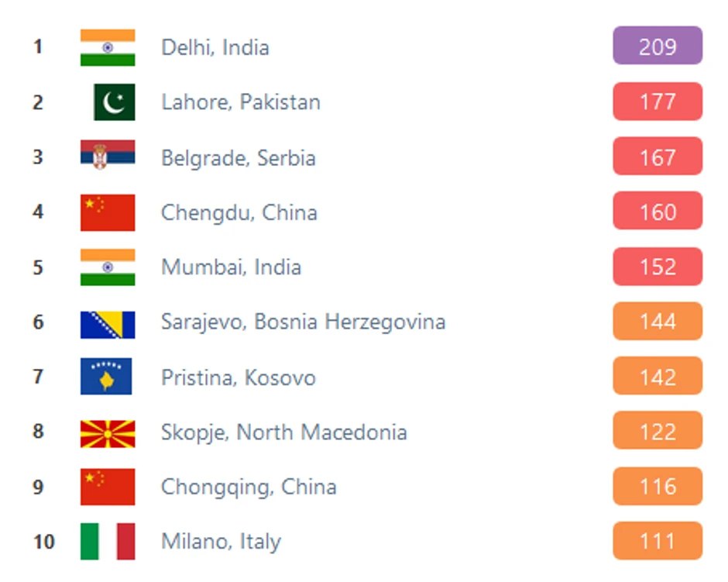Click the rank number 10
The height and width of the screenshot is (582, 728).
pyautogui.click(x=44, y=542)
